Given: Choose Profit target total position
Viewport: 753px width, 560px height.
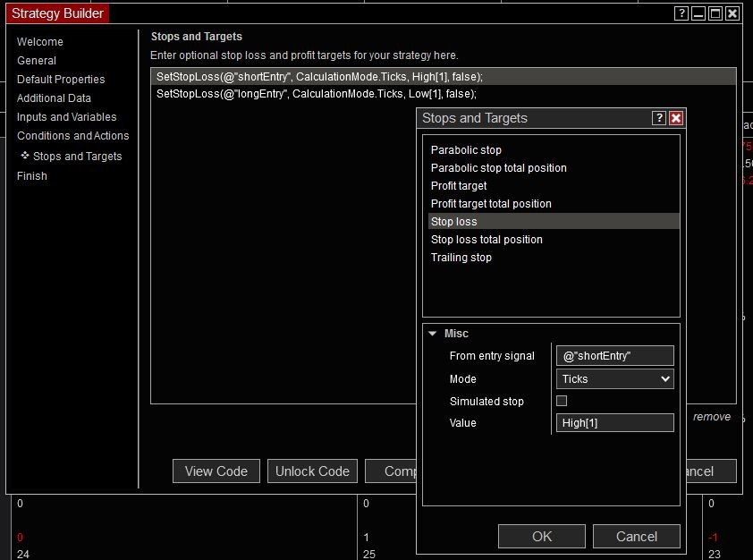Looking at the screenshot, I should [554, 204].
